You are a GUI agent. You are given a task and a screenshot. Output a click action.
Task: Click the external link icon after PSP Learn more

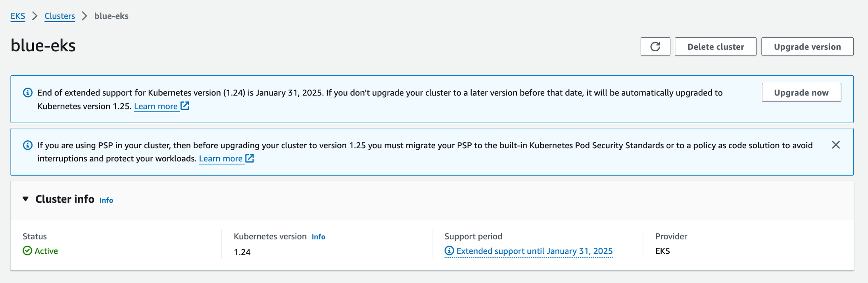[249, 158]
